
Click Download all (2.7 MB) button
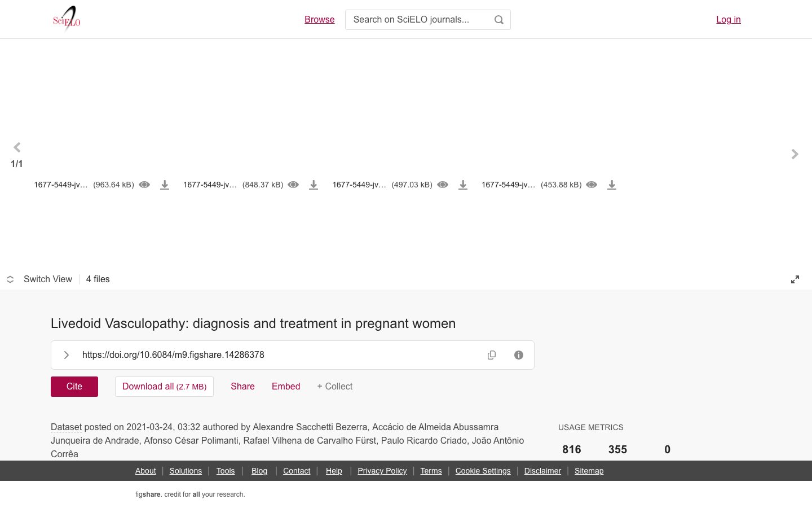pos(165,387)
